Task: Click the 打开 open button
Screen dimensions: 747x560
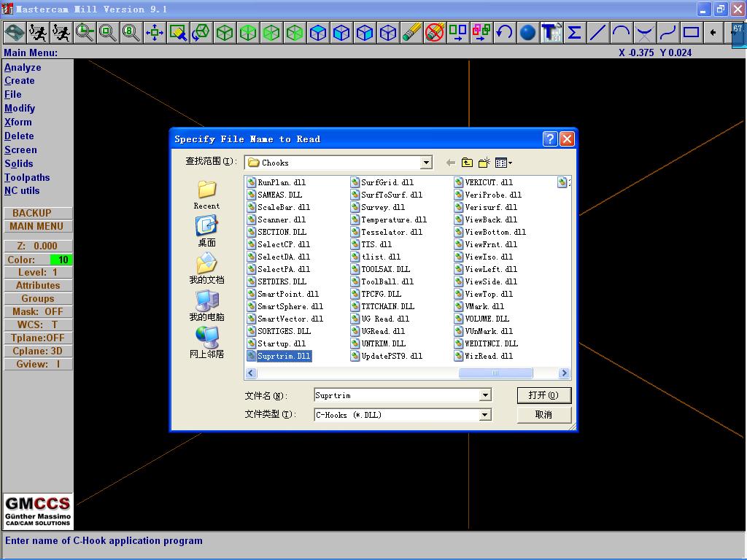Action: (x=543, y=394)
